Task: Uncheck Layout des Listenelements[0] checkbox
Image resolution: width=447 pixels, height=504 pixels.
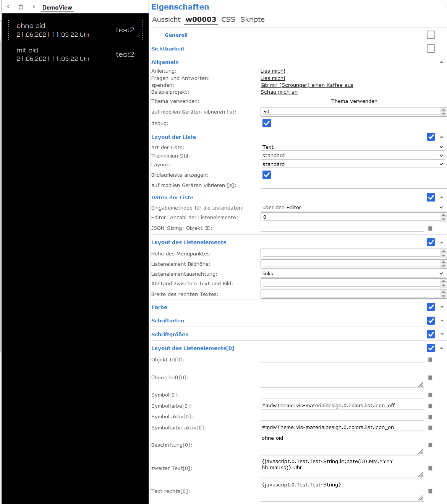Action: tap(431, 348)
